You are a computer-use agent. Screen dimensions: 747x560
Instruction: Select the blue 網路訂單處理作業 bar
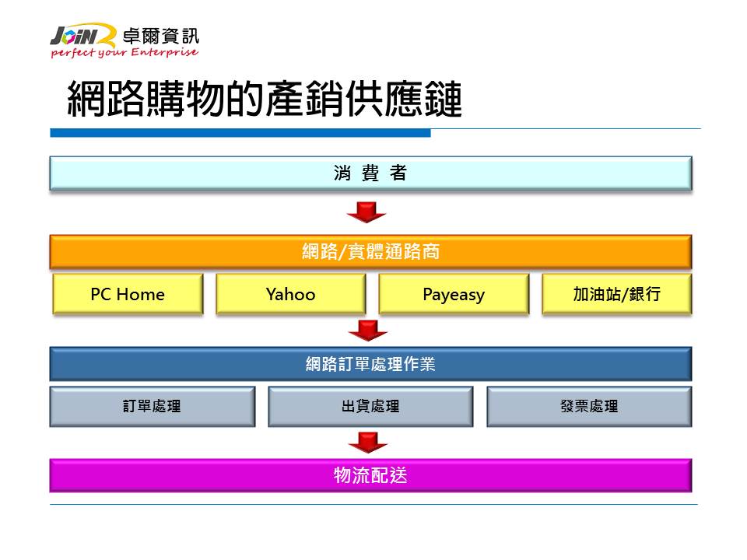(370, 363)
